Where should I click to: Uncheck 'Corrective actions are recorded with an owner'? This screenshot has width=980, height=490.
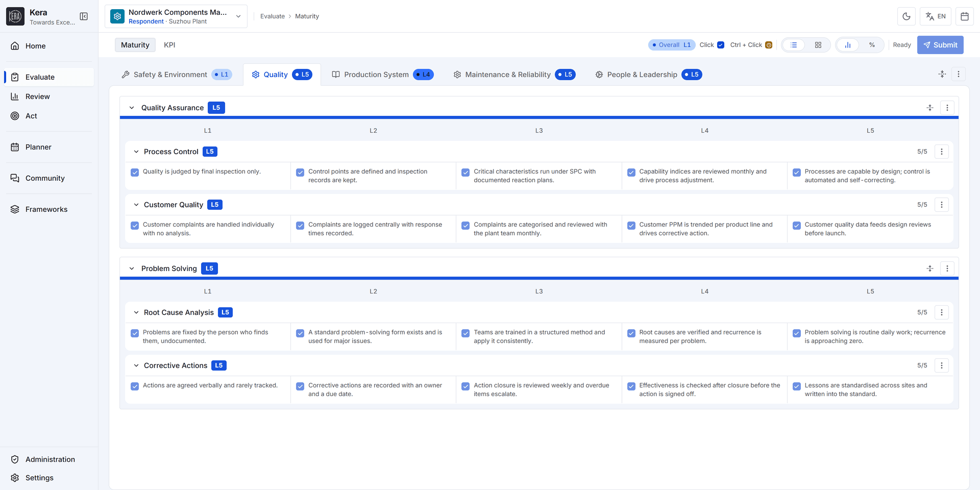point(300,386)
